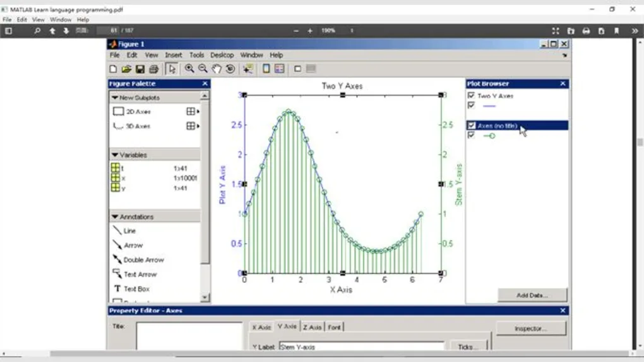Click the PDF vertical scrollbar thumb
The image size is (644, 362).
tap(640, 142)
